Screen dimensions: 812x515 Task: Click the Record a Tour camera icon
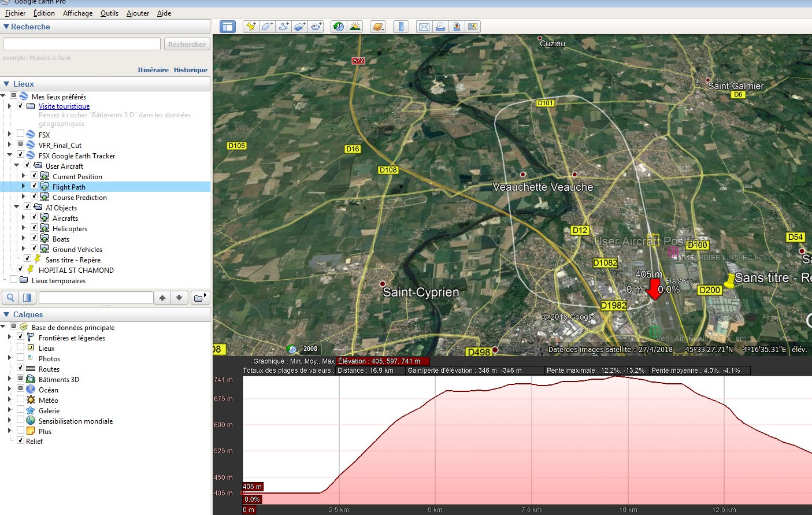[x=316, y=27]
